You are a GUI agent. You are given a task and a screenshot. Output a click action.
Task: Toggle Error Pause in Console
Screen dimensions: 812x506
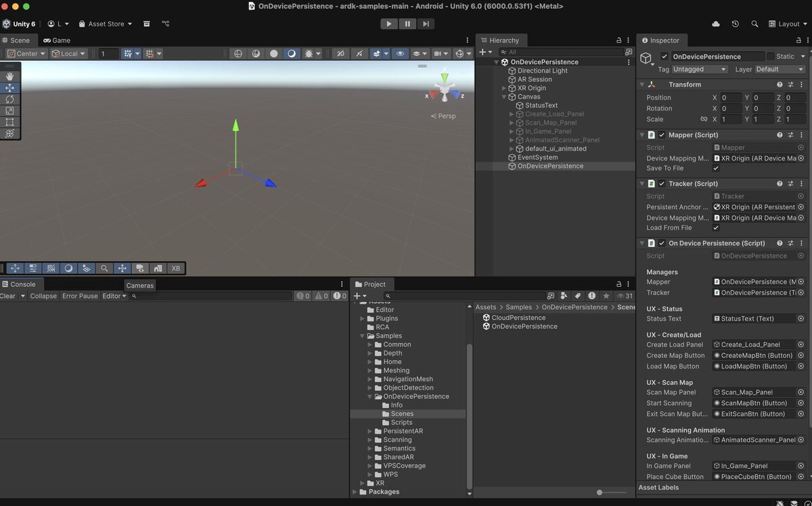(80, 296)
